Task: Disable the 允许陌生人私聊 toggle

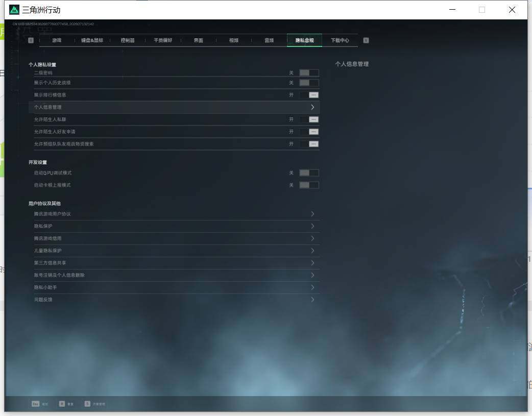Action: (309, 119)
